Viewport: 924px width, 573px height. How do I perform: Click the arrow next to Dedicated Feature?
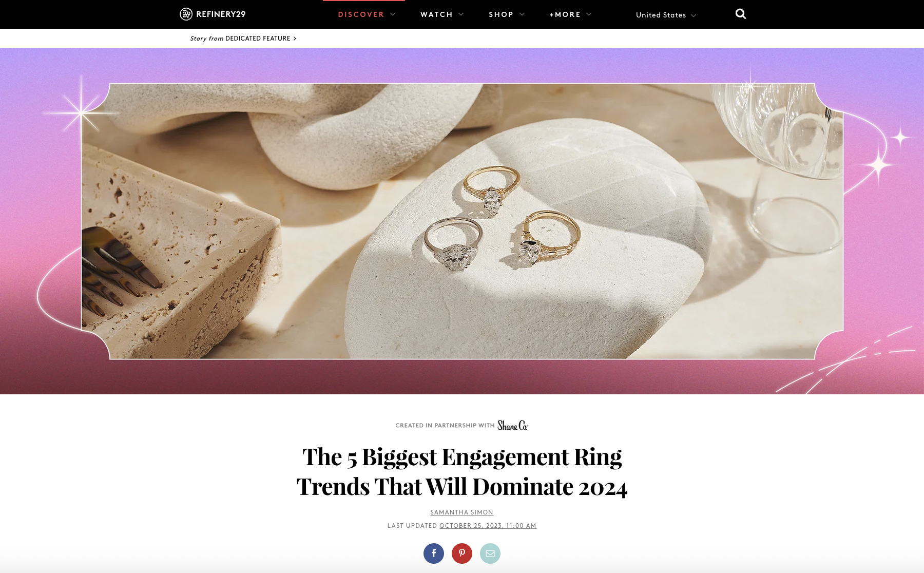[295, 39]
